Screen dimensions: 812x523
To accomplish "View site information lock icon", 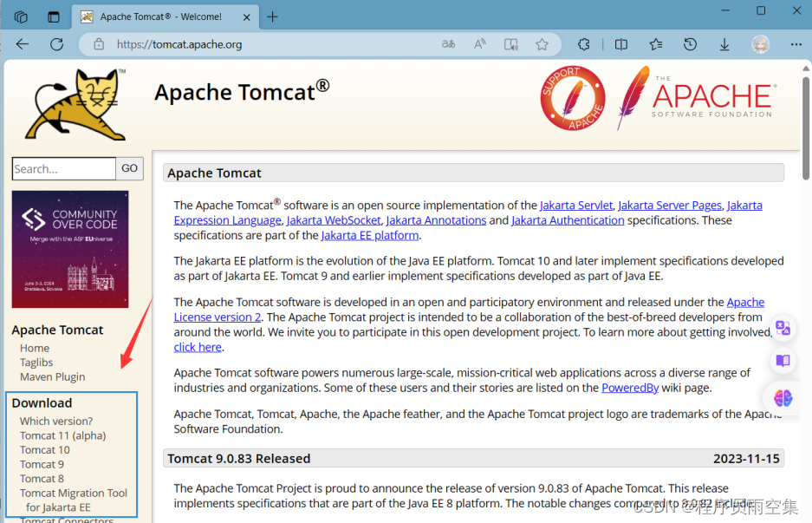I will pos(99,44).
